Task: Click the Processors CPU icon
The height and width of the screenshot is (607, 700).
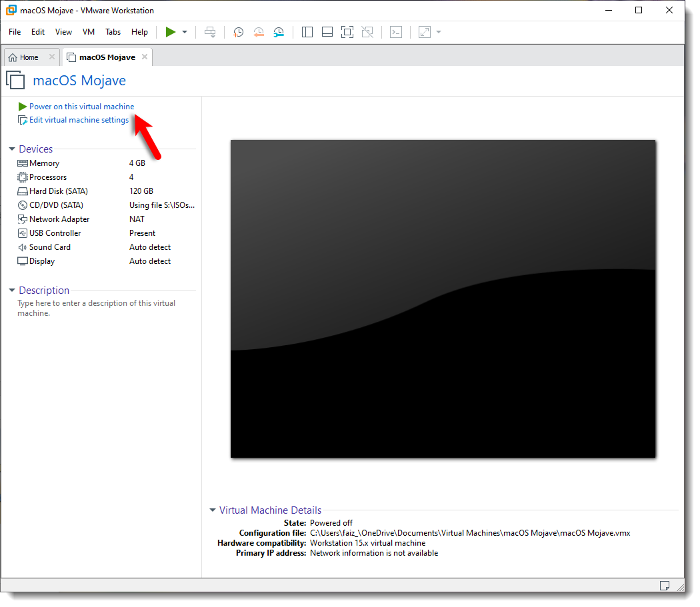Action: tap(22, 177)
